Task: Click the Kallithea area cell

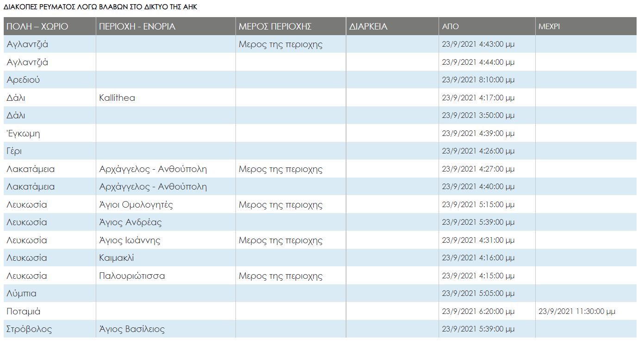Action: [117, 98]
